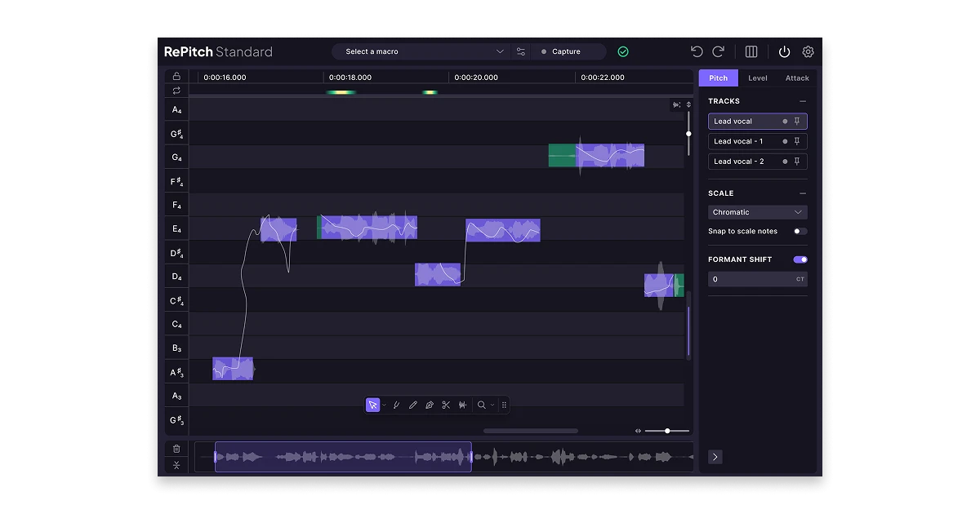The image size is (980, 514).
Task: Open the Chromatic scale dropdown
Action: click(x=757, y=212)
